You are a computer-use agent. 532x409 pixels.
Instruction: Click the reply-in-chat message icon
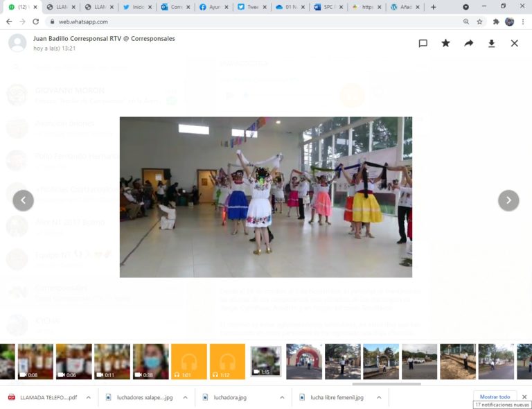423,43
